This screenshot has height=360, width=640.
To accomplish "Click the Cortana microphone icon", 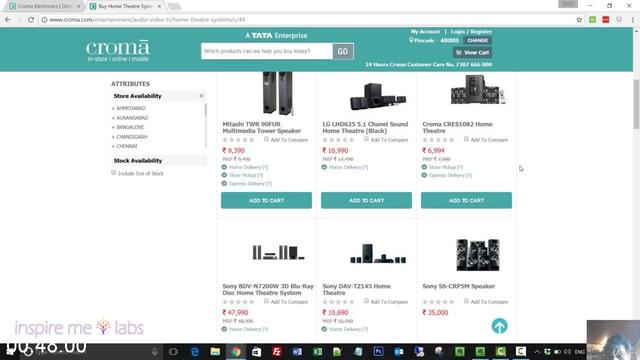I will pos(155,351).
